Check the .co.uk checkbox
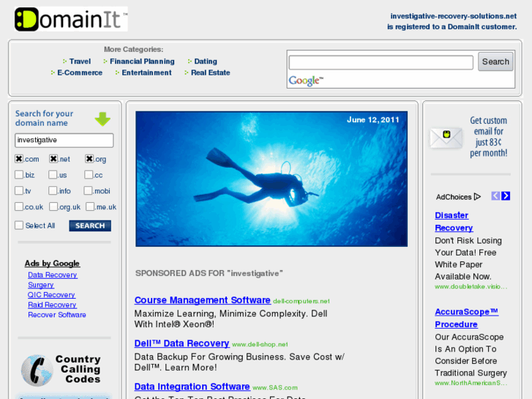The width and height of the screenshot is (532, 399). 19,206
